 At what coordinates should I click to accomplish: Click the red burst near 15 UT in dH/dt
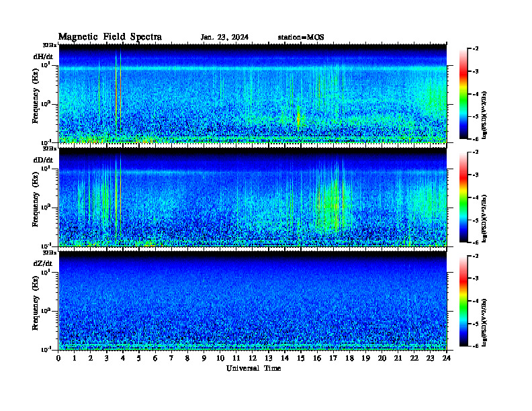pos(298,120)
